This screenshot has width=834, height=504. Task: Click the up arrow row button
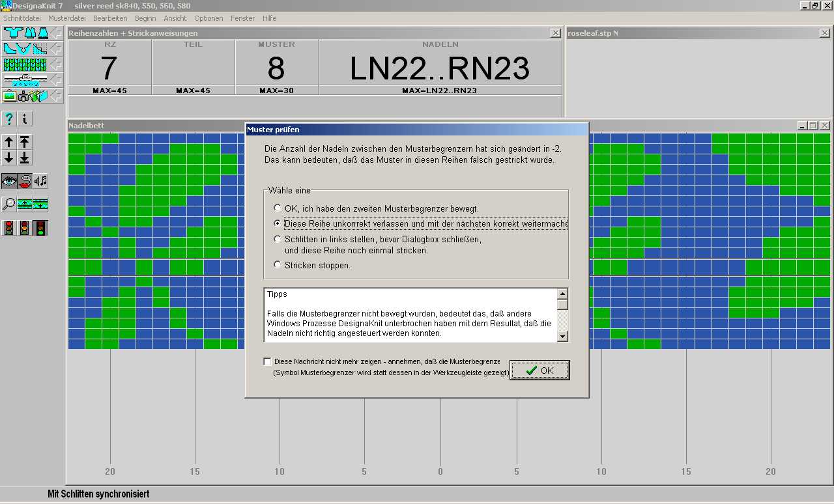[9, 142]
